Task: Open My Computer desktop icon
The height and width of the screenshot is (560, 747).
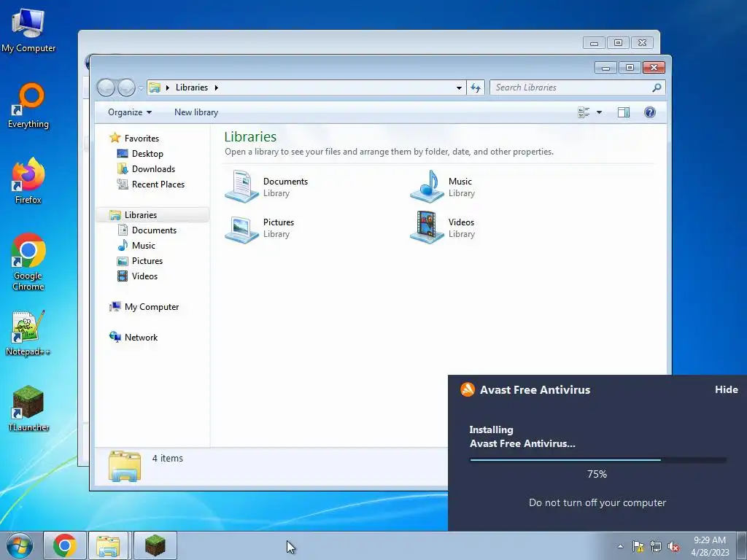Action: coord(28,31)
